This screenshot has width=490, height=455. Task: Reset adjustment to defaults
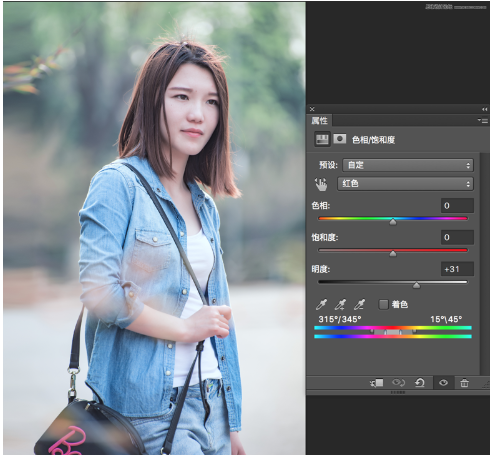pos(420,383)
